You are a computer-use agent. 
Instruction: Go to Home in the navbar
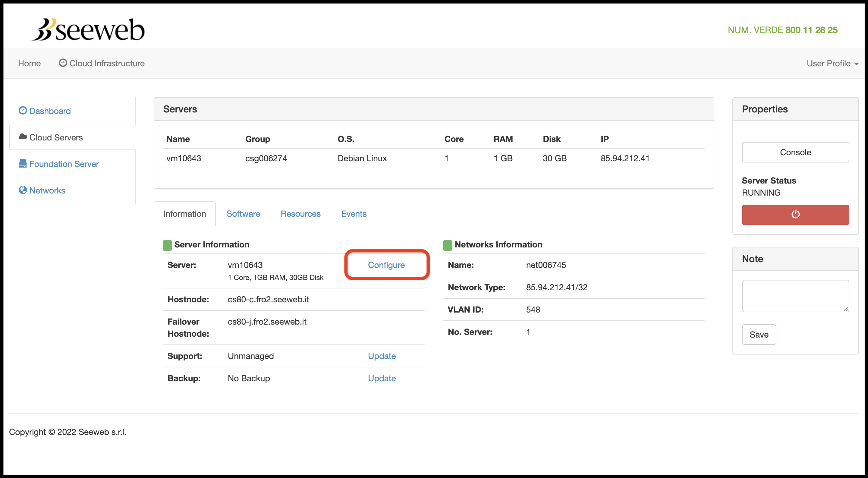pos(29,63)
